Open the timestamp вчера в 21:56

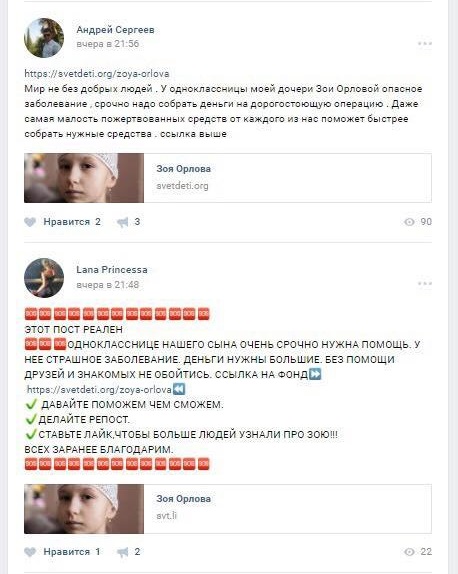(108, 44)
